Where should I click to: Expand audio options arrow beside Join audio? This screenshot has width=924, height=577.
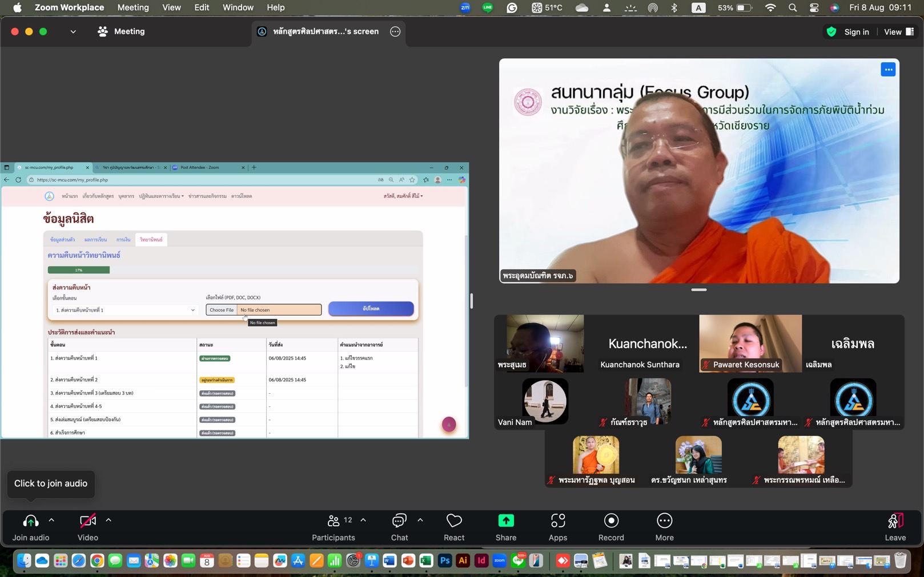coord(51,520)
